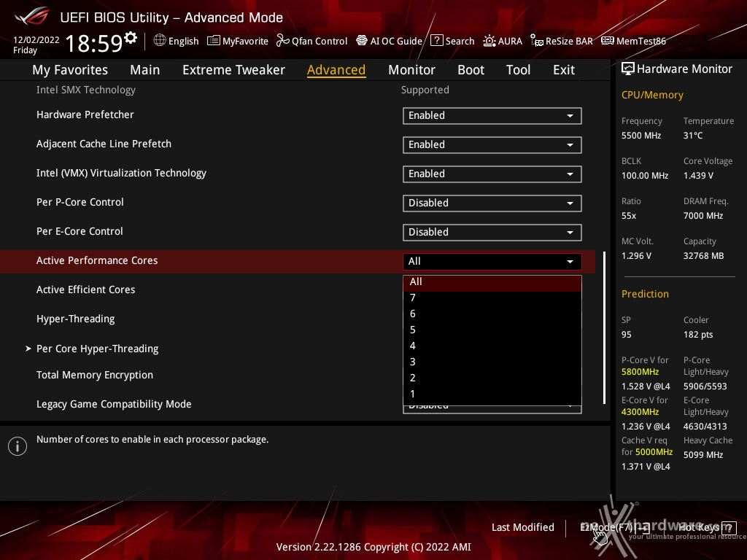Image resolution: width=747 pixels, height=560 pixels.
Task: Open the Exit tab
Action: pyautogui.click(x=564, y=70)
